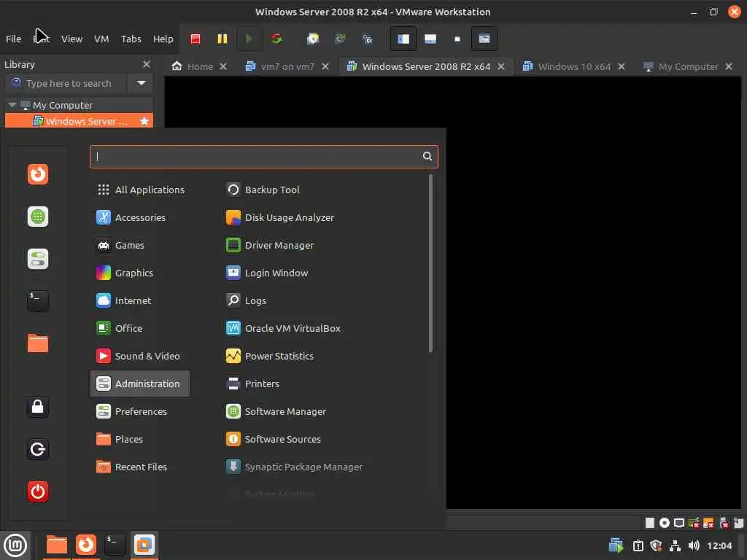Collapse the My Computer tree node

(x=12, y=105)
